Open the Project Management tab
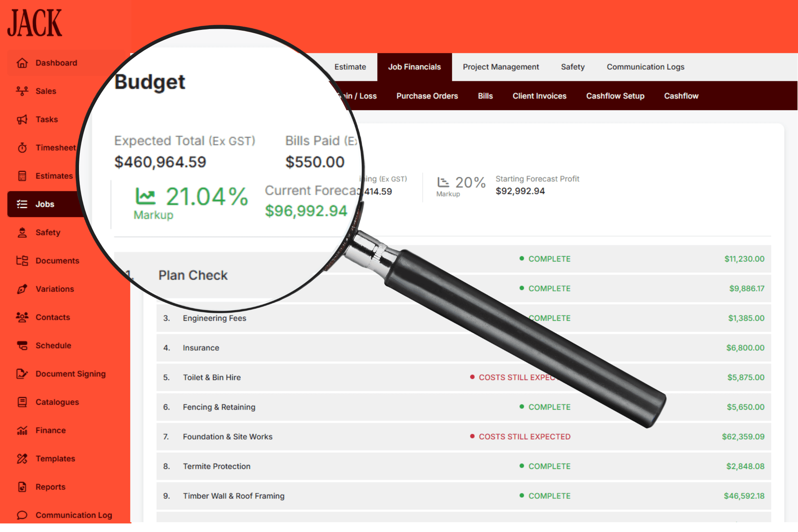Viewport: 798px width, 532px height. point(500,67)
